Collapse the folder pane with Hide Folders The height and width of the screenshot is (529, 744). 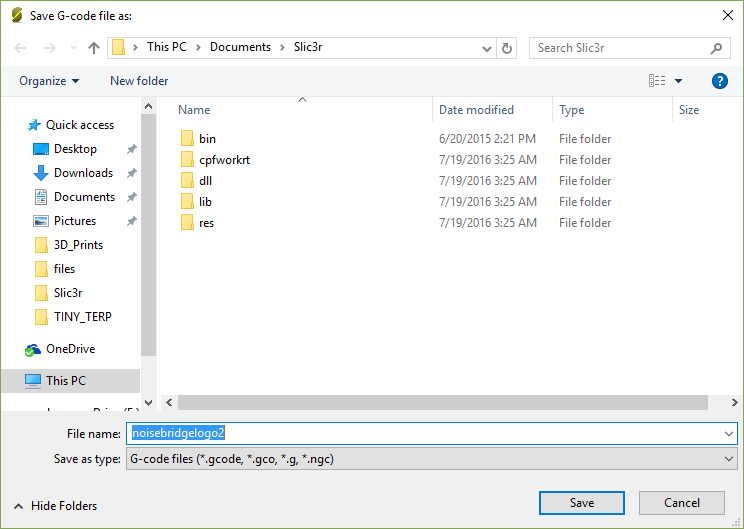click(x=56, y=506)
